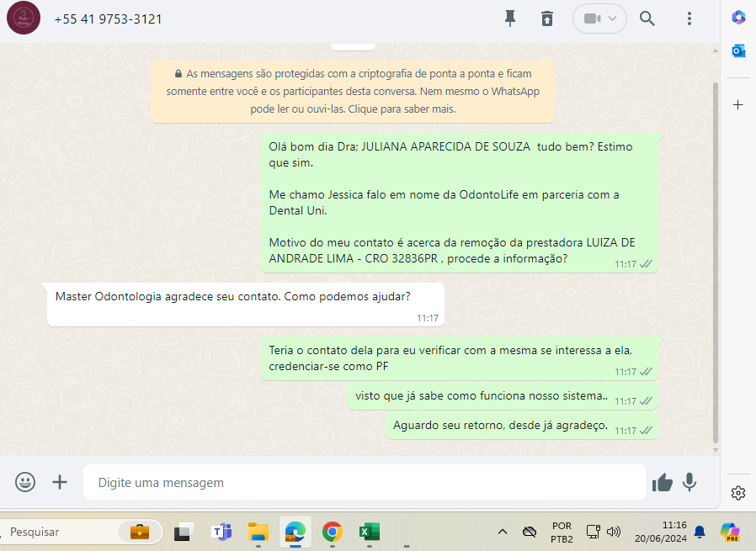Image resolution: width=756 pixels, height=551 pixels.
Task: Expand call options dropdown arrow
Action: point(612,19)
